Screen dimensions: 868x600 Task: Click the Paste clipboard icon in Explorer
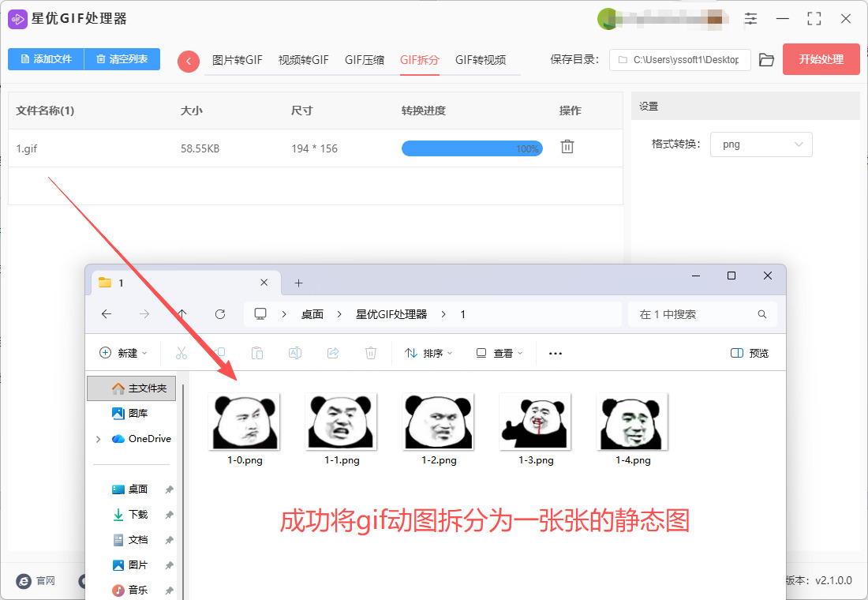point(257,353)
